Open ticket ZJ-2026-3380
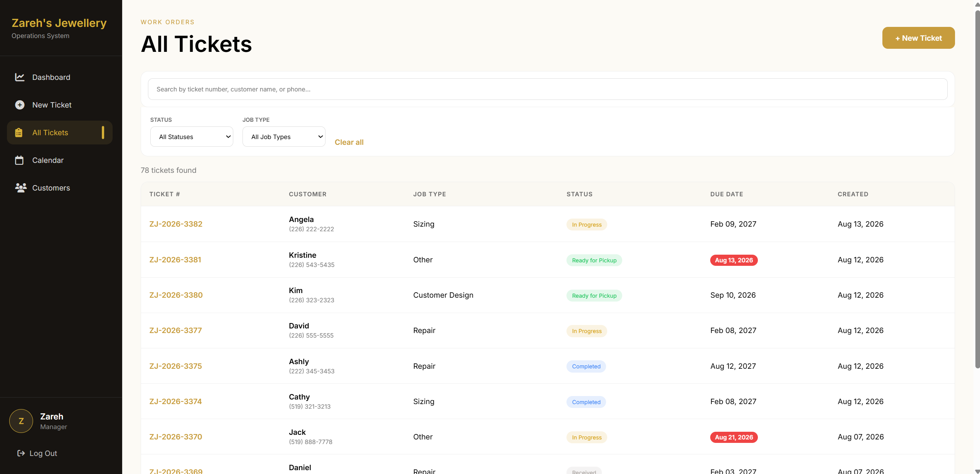Viewport: 980px width, 474px height. click(x=176, y=295)
